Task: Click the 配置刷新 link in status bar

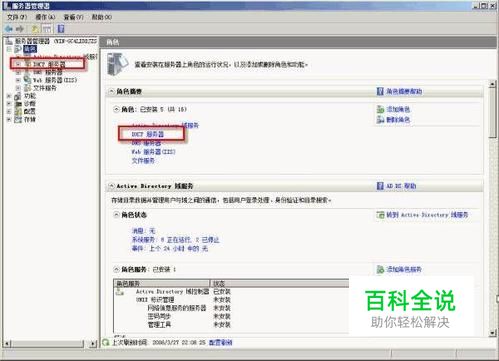Action: [220, 342]
